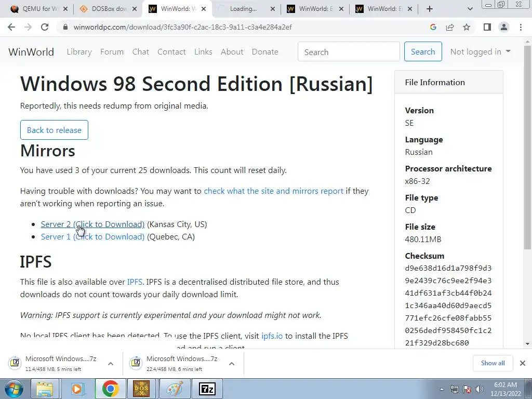Image resolution: width=532 pixels, height=399 pixels.
Task: Open the Contact nav item
Action: coord(171,52)
